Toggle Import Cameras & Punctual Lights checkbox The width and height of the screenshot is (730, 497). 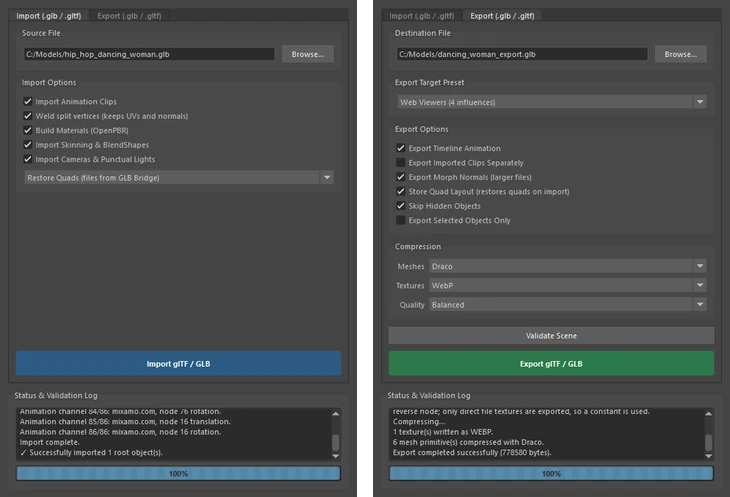pyautogui.click(x=28, y=159)
